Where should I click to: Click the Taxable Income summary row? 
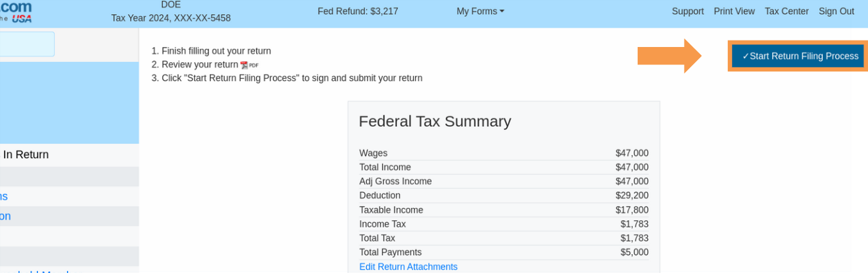point(504,209)
